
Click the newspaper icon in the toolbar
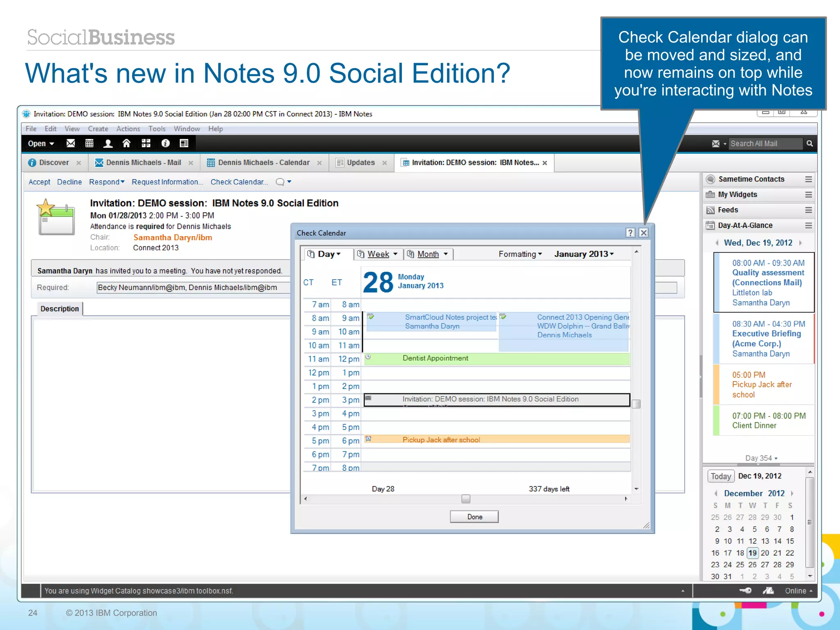coord(184,143)
